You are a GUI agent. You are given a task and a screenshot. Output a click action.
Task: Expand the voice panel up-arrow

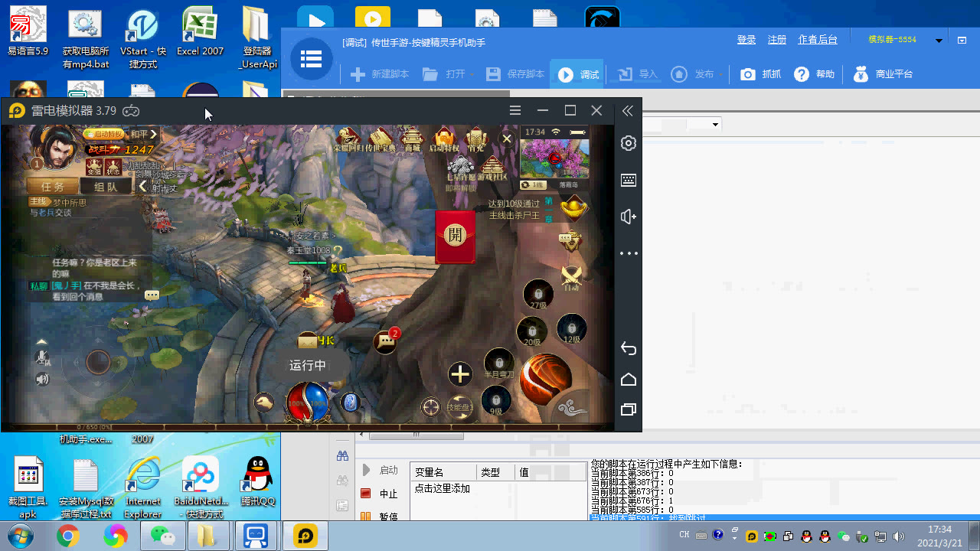42,342
